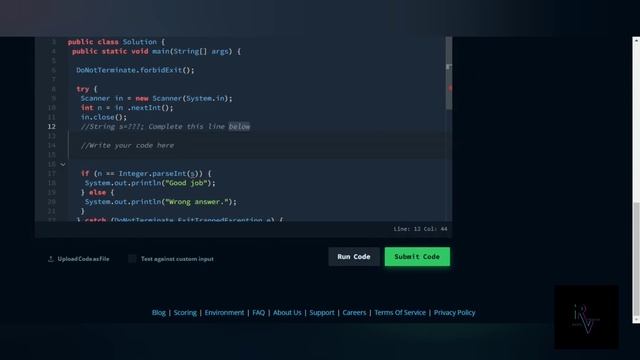Click the '//Write your code here' comment

click(127, 145)
